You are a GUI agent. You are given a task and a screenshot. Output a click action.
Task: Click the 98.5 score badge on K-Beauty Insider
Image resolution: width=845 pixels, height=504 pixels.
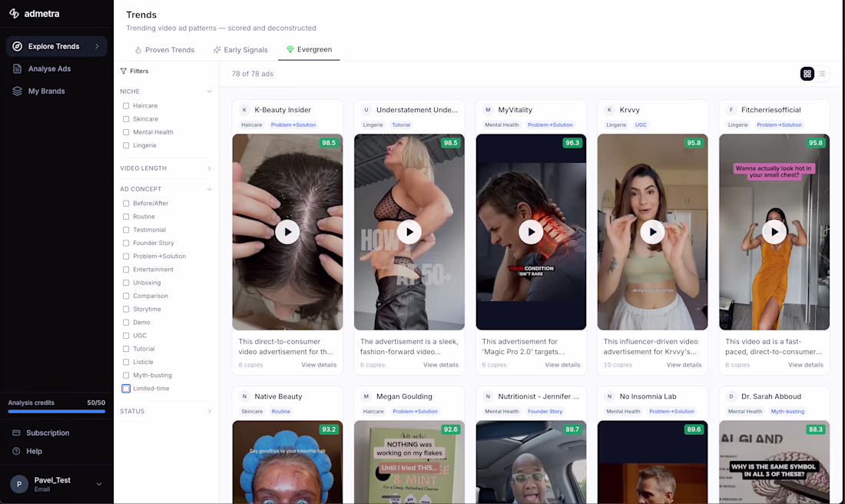click(x=329, y=143)
